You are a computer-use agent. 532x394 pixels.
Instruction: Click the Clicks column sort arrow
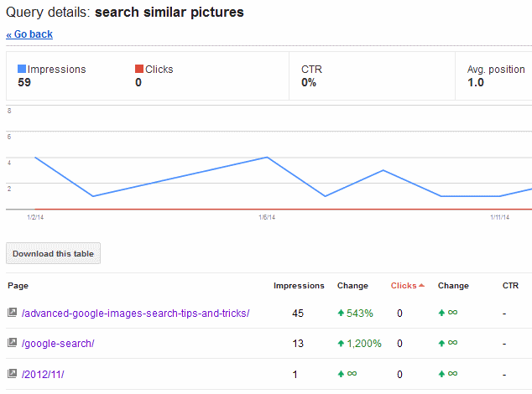422,286
